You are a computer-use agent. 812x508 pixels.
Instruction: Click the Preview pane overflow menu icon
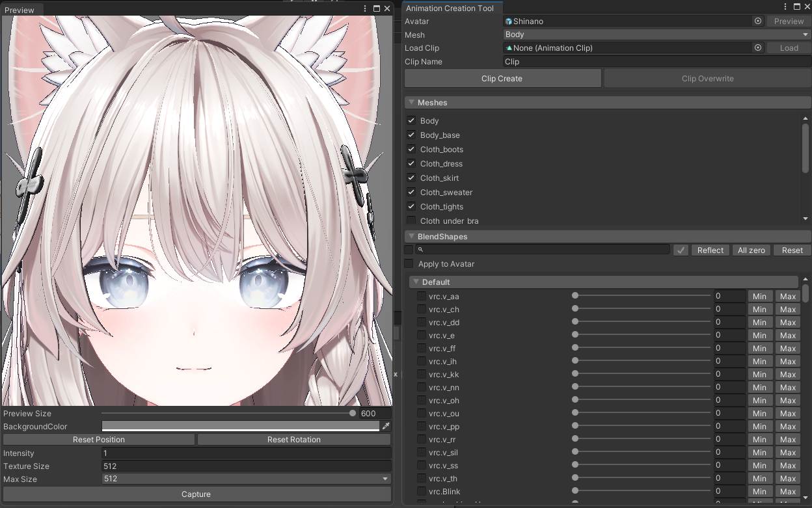click(x=364, y=9)
